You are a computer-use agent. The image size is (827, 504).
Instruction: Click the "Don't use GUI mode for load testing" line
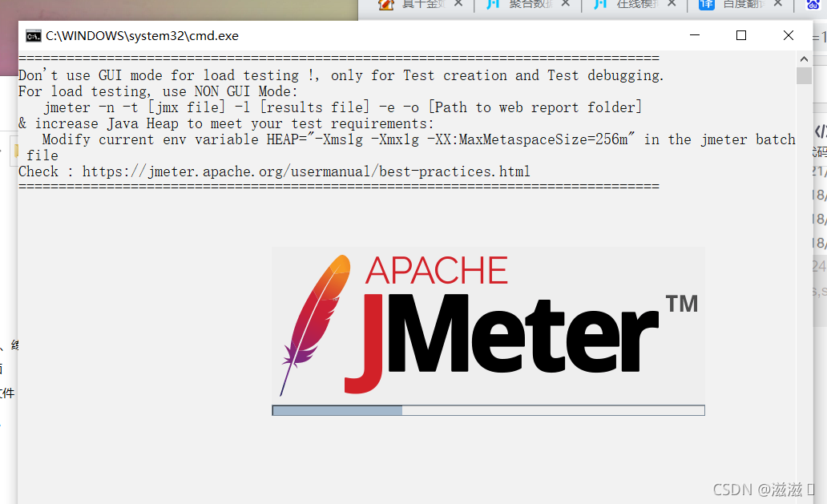pos(341,75)
